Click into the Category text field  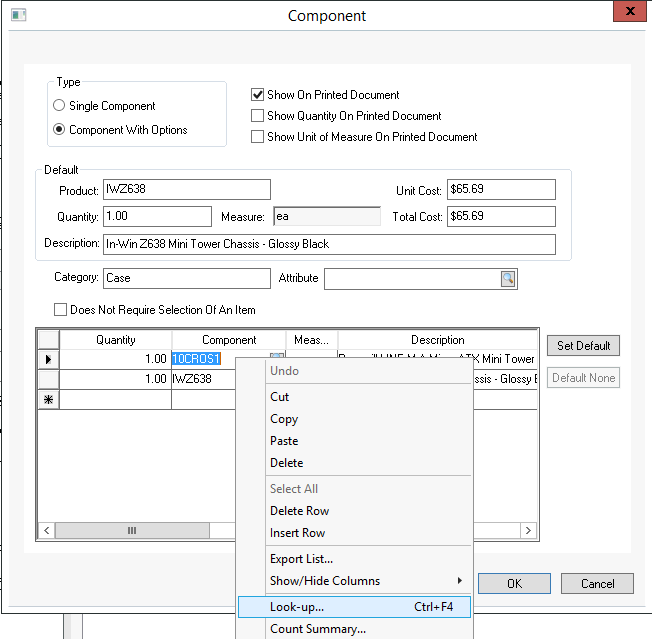tap(186, 278)
